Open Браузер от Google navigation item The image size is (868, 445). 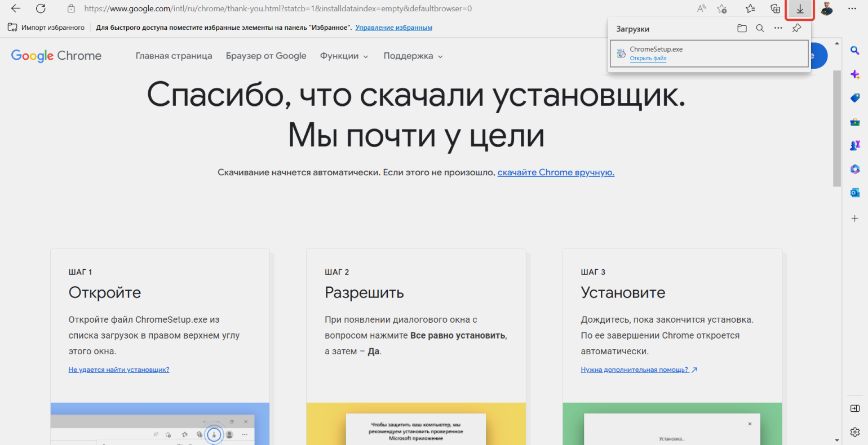click(x=266, y=56)
